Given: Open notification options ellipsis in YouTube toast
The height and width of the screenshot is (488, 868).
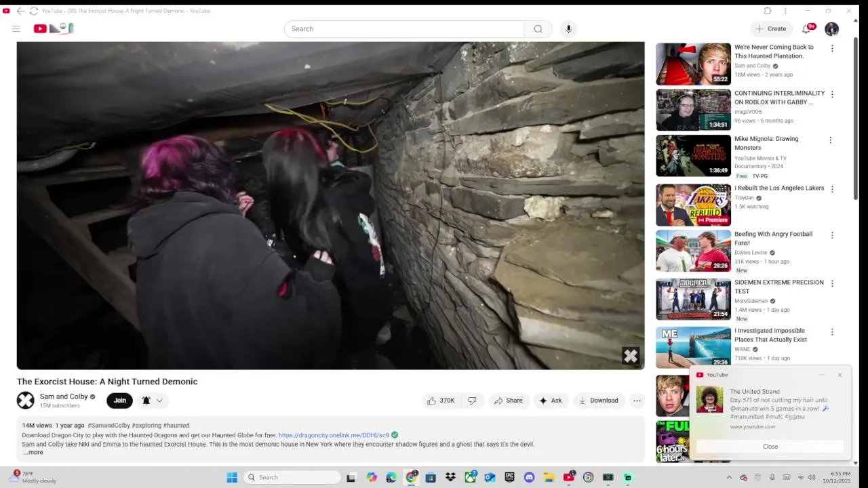Looking at the screenshot, I should pyautogui.click(x=822, y=375).
